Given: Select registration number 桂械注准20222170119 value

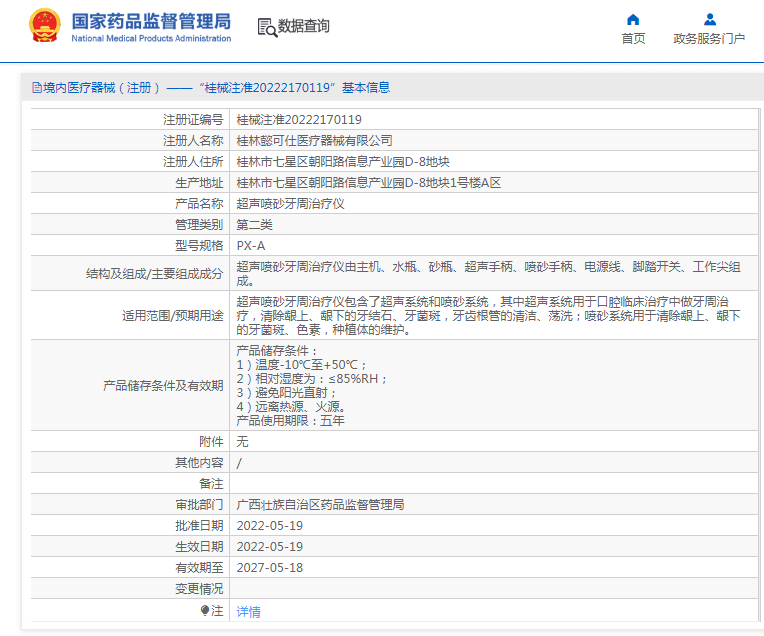Looking at the screenshot, I should click(299, 119).
